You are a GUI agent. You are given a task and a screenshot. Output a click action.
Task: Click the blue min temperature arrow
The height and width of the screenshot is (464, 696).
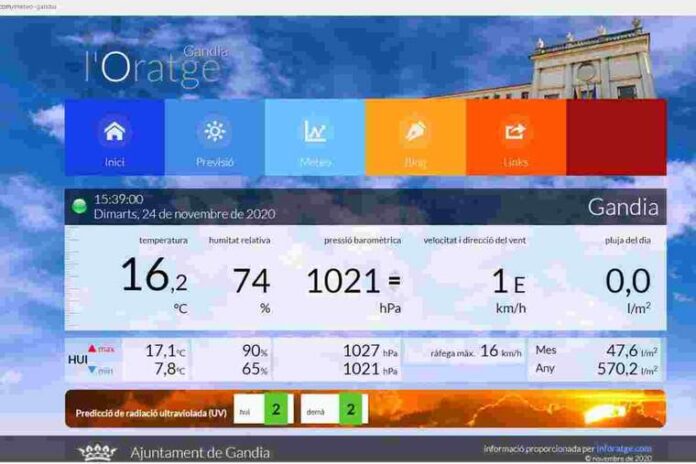(x=93, y=369)
